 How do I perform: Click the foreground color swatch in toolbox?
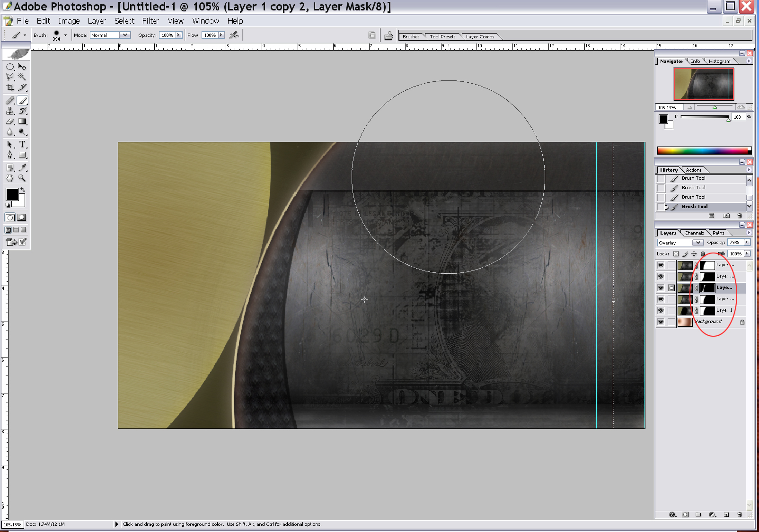tap(12, 194)
